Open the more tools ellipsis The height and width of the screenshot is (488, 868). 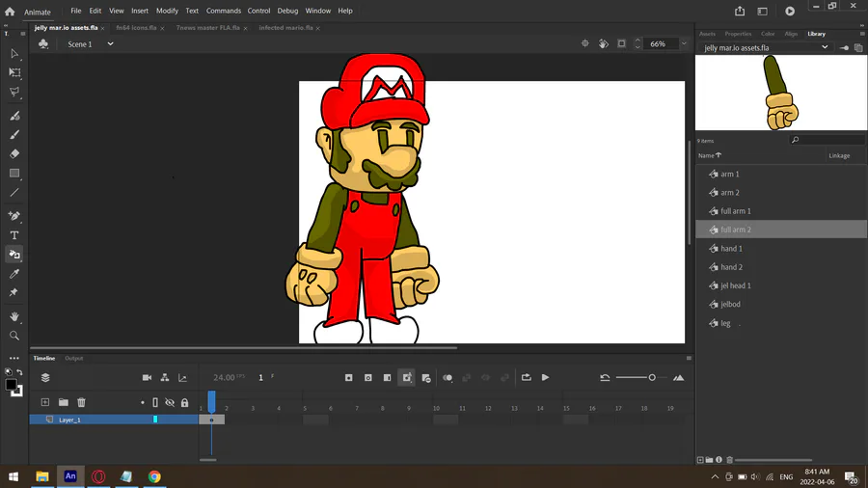pos(14,358)
